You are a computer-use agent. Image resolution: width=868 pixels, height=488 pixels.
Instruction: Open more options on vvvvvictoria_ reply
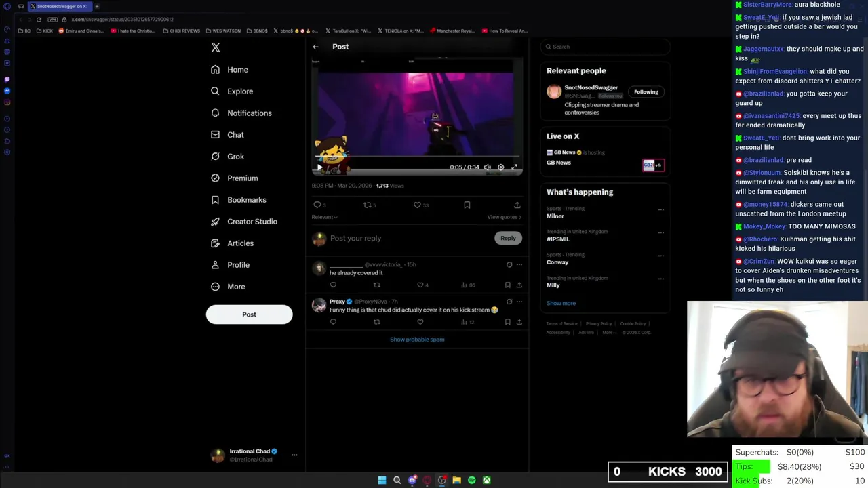[x=519, y=264]
